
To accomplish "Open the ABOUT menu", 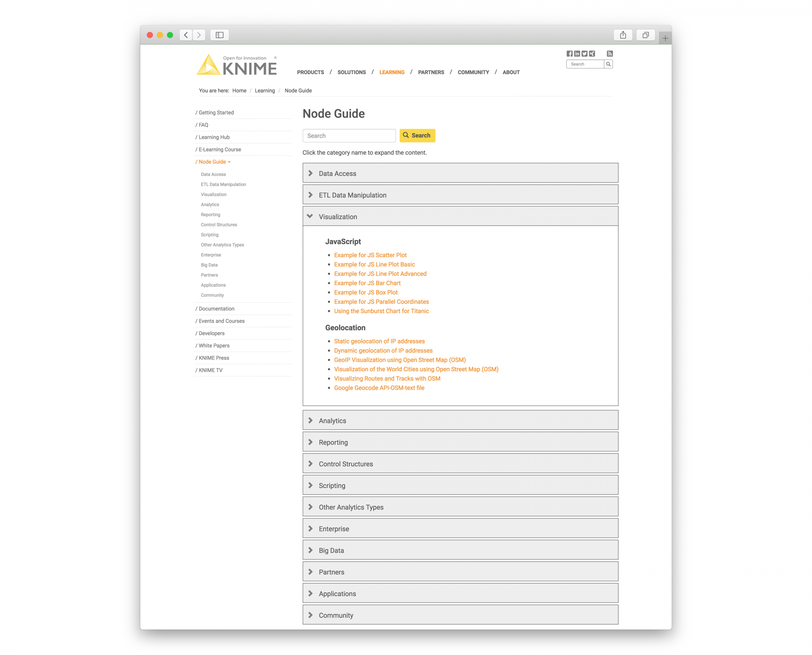I will (511, 72).
